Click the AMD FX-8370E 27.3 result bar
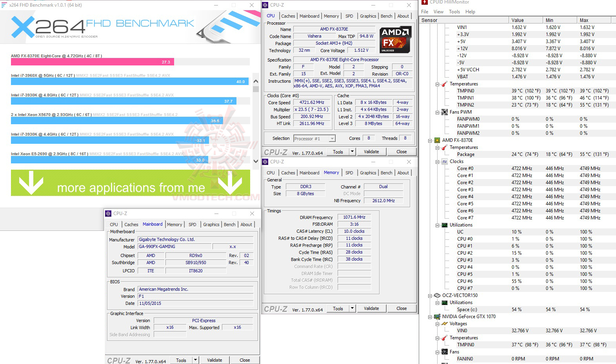Image resolution: width=616 pixels, height=364 pixels. pos(93,62)
